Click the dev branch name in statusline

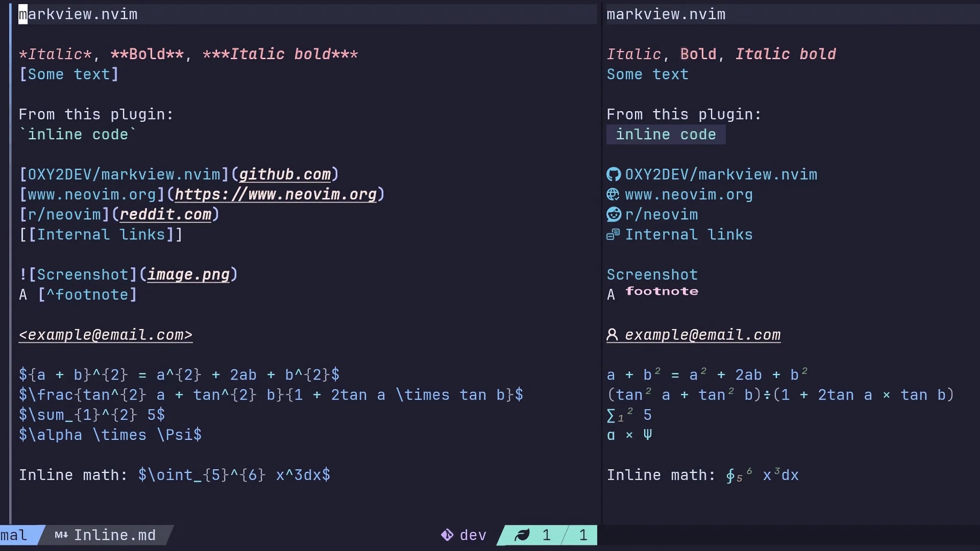point(473,535)
